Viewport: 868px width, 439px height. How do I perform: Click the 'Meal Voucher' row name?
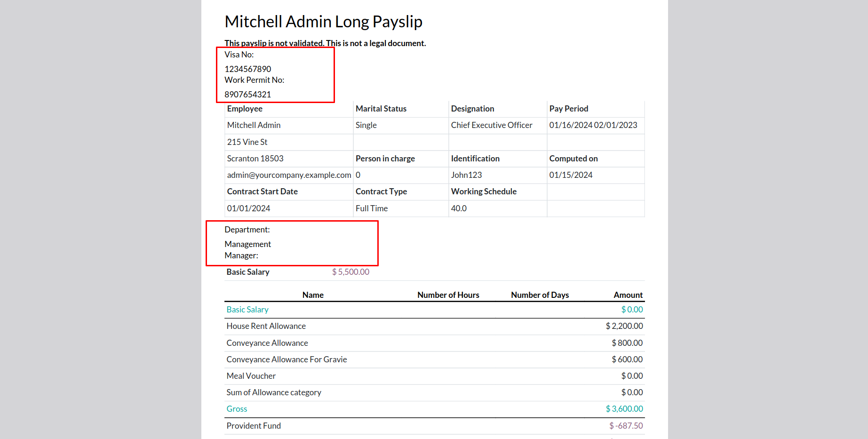click(251, 376)
